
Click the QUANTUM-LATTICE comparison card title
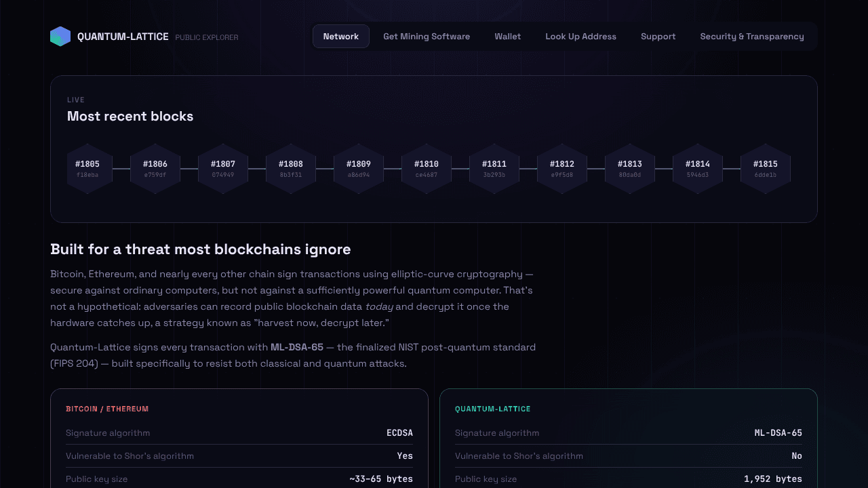tap(493, 409)
